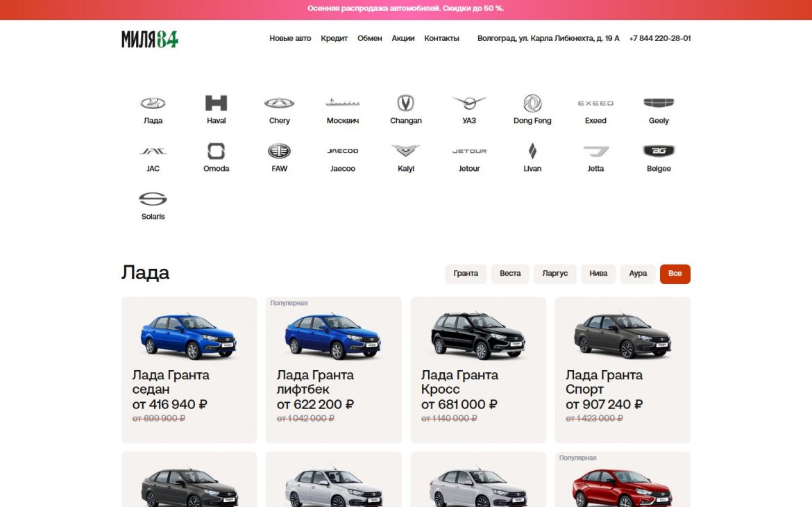Select the Лада brand logo
Screen dimensions: 812x507
tap(153, 103)
